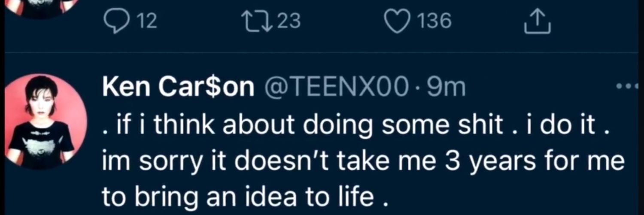Click the like count 136
Screen dimensions: 644x215
[434, 21]
